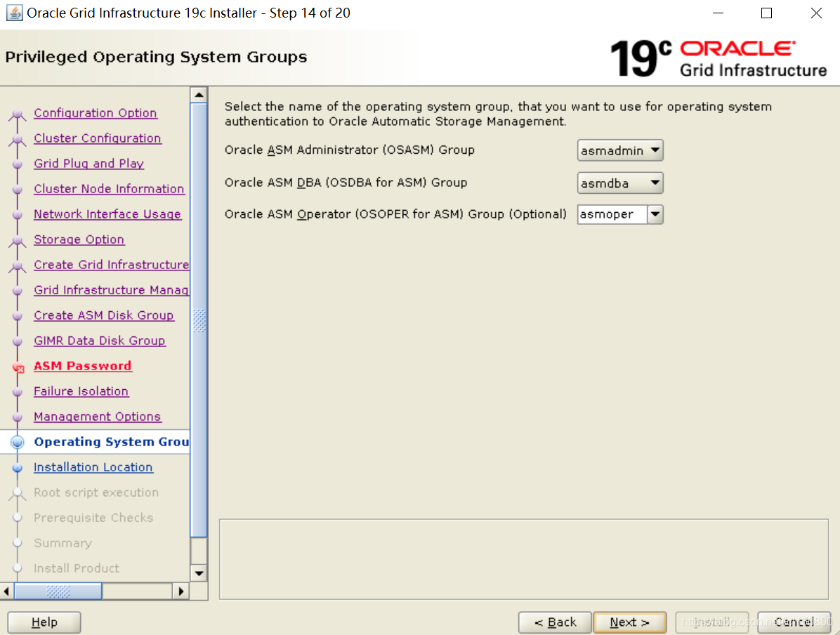Click the Configuration Option step bullet icon
Image resolution: width=840 pixels, height=635 pixels.
click(17, 114)
